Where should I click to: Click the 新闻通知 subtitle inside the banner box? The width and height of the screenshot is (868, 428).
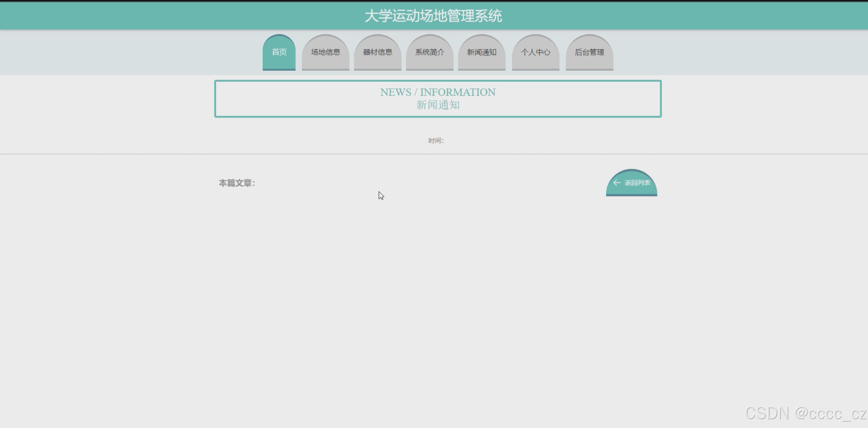tap(438, 105)
